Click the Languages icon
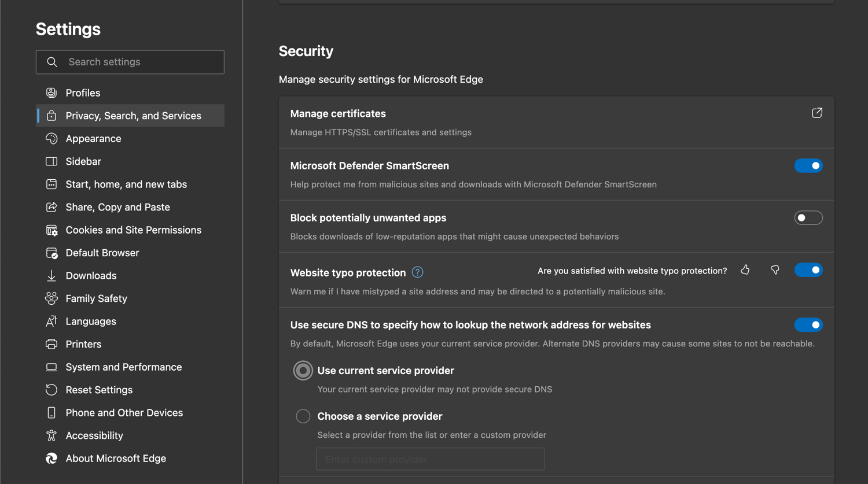Image resolution: width=868 pixels, height=484 pixels. tap(52, 322)
